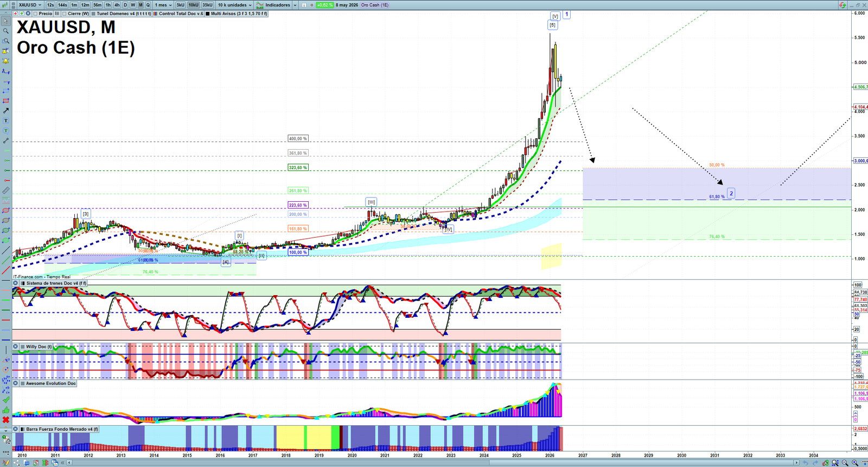Collapse the price label bar chevron
868x467 pixels.
point(6,13)
